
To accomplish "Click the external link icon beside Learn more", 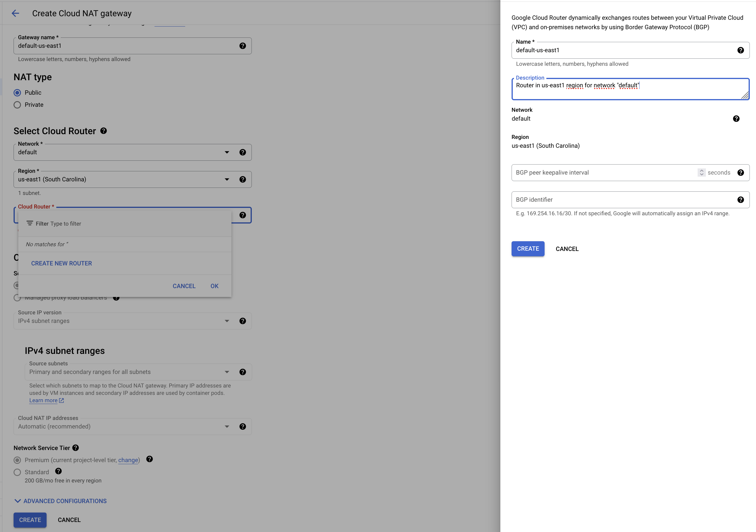I will tap(61, 400).
